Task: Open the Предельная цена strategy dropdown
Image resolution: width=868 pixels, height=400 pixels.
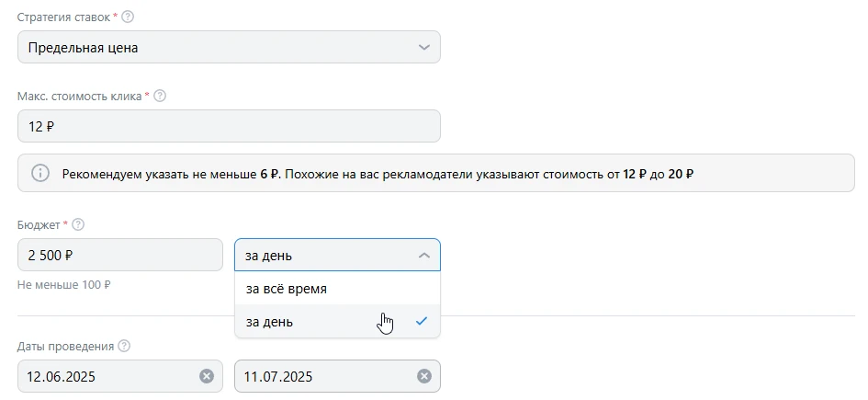Action: click(229, 47)
